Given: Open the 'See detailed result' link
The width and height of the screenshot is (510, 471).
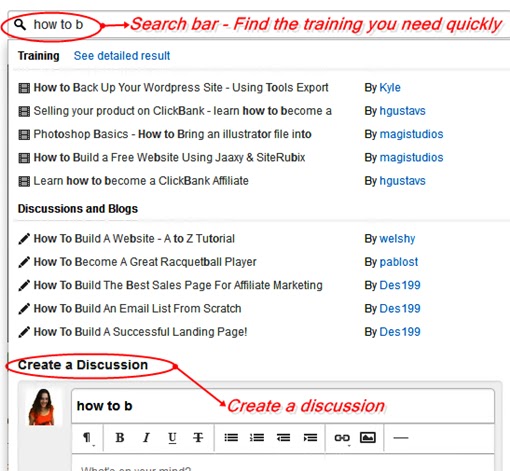Looking at the screenshot, I should [x=122, y=56].
